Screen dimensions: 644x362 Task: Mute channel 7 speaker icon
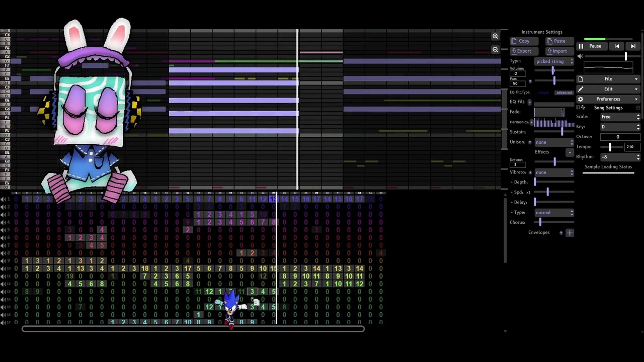coord(3,245)
